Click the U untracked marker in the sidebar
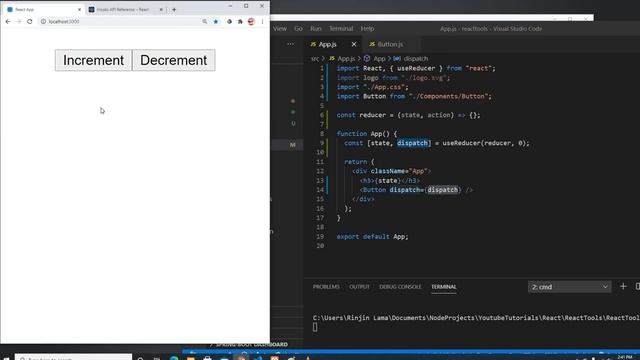The height and width of the screenshot is (360, 640). coord(293,123)
